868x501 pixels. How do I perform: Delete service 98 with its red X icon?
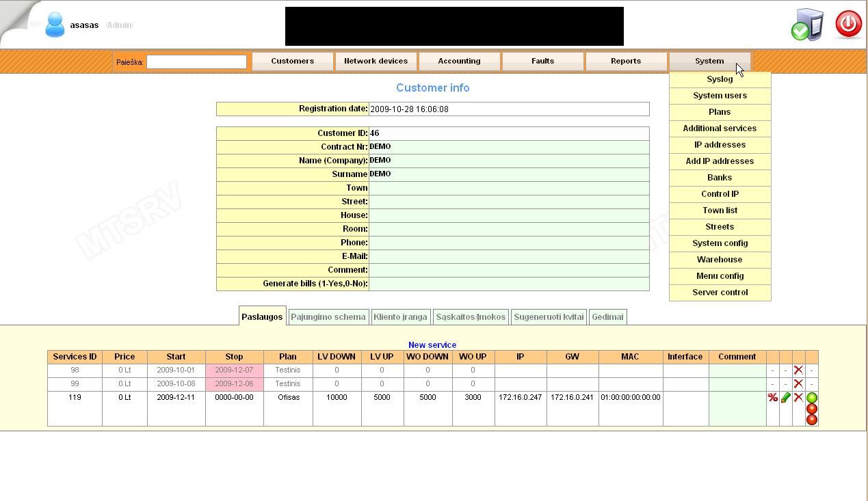798,370
